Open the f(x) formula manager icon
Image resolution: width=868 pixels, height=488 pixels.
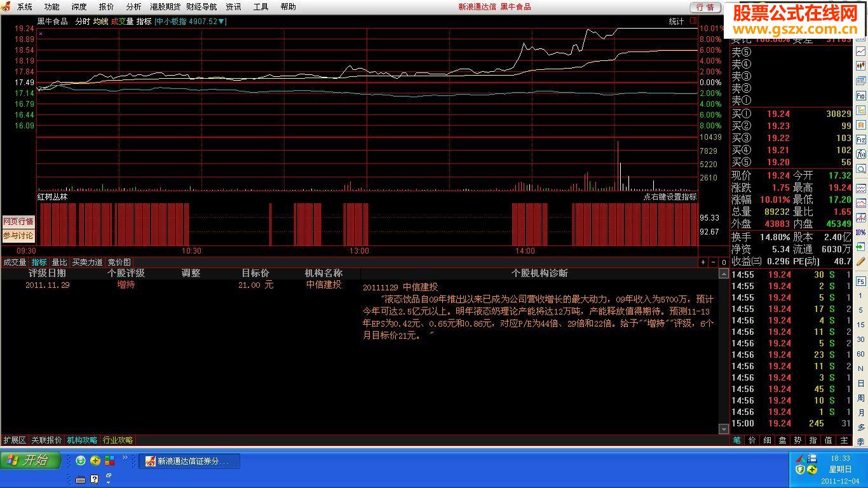[861, 154]
